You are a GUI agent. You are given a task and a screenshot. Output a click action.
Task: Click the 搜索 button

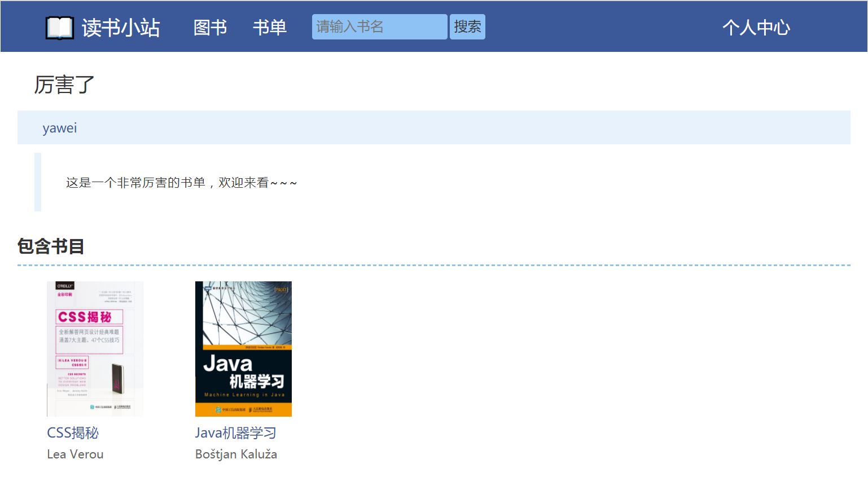(467, 27)
